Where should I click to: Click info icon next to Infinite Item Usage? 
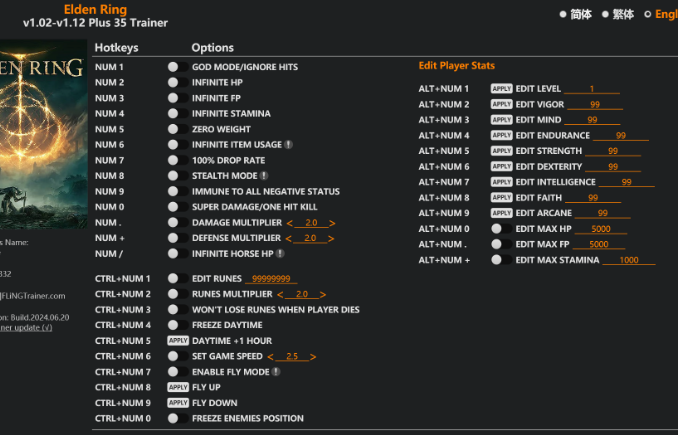[288, 145]
